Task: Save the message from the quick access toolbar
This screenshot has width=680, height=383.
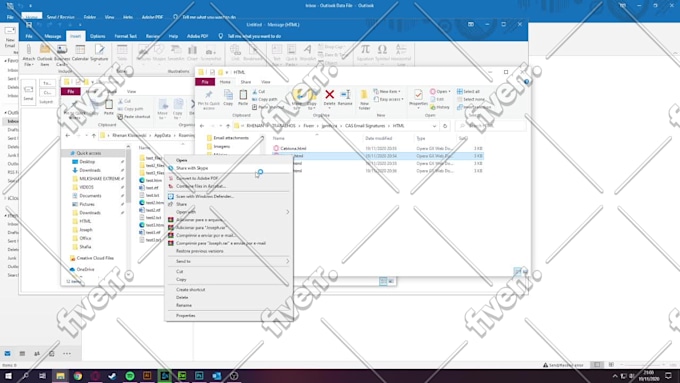Action: [29, 25]
